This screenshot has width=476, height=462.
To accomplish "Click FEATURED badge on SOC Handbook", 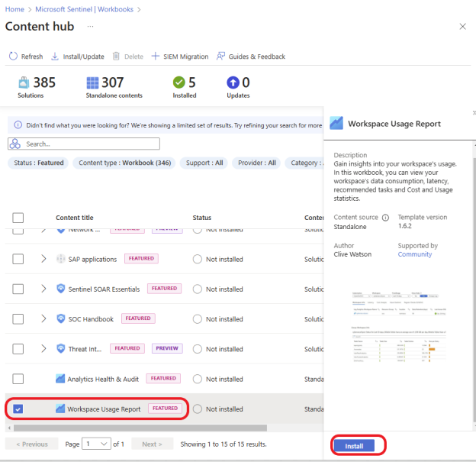I will [138, 318].
